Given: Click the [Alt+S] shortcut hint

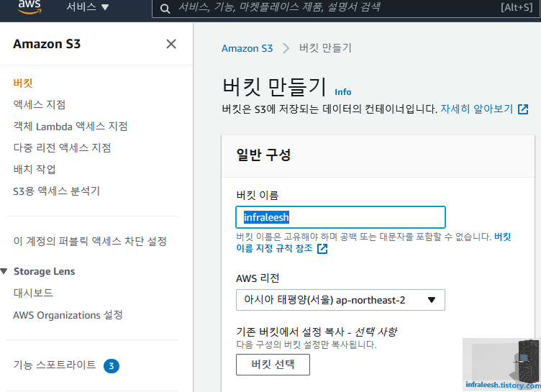Looking at the screenshot, I should click(517, 7).
